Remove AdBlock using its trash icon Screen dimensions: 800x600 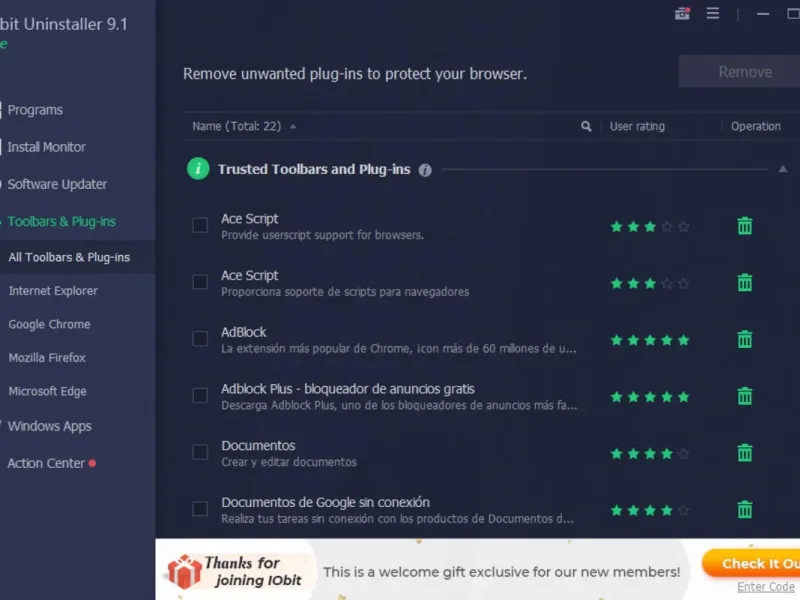(x=744, y=339)
